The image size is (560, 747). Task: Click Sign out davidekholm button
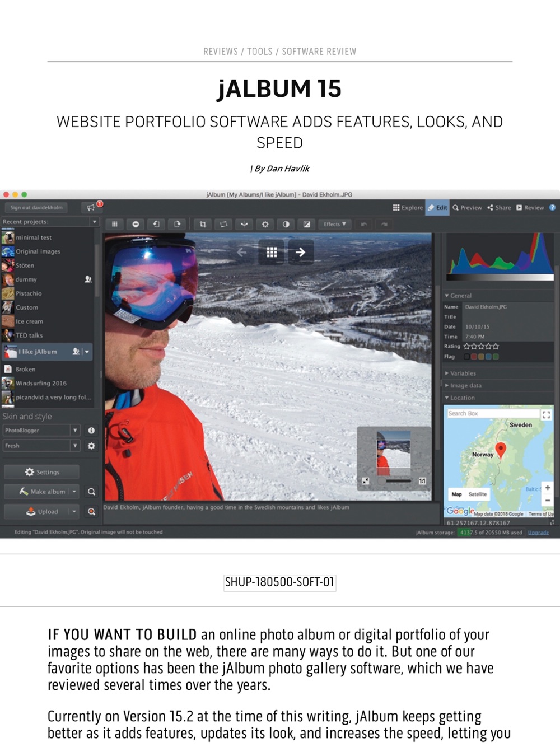point(36,207)
